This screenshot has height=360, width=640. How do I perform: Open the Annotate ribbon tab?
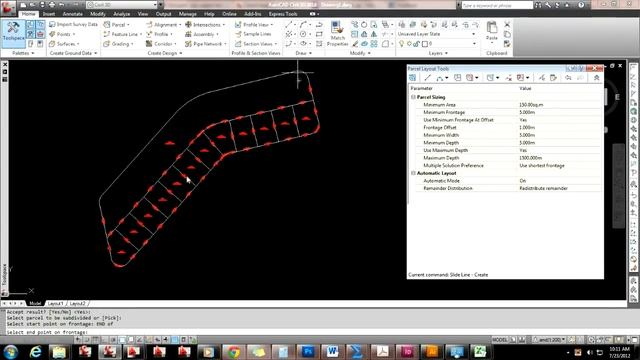(73, 14)
